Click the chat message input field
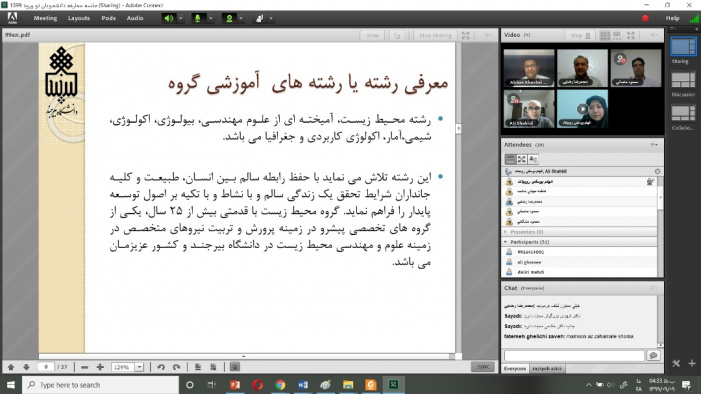 click(x=574, y=356)
